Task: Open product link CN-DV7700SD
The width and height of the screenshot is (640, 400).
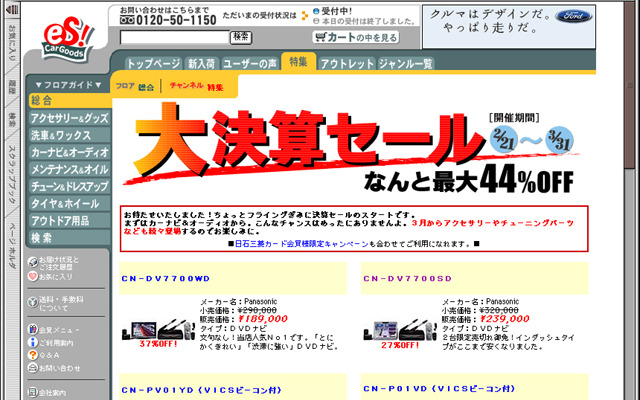Action: pyautogui.click(x=407, y=278)
